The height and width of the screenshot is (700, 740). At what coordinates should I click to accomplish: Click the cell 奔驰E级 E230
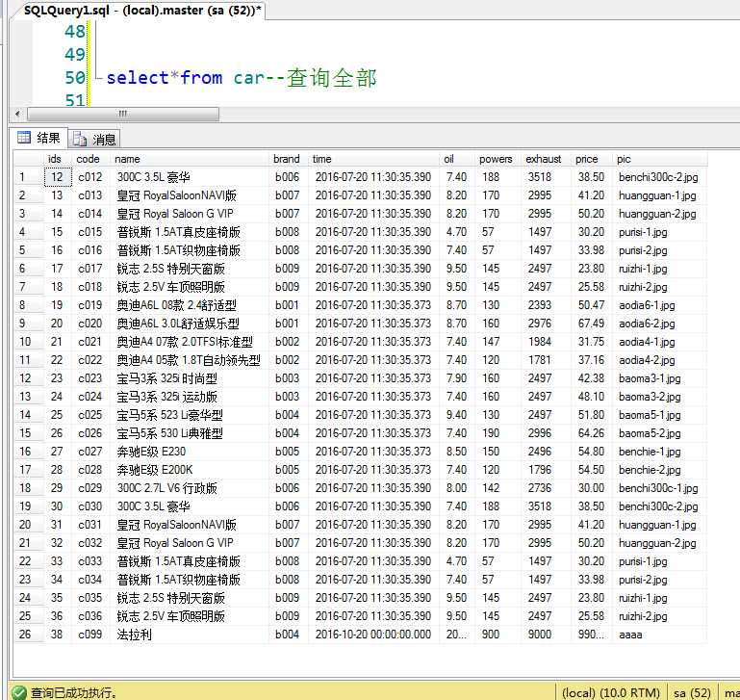click(190, 452)
